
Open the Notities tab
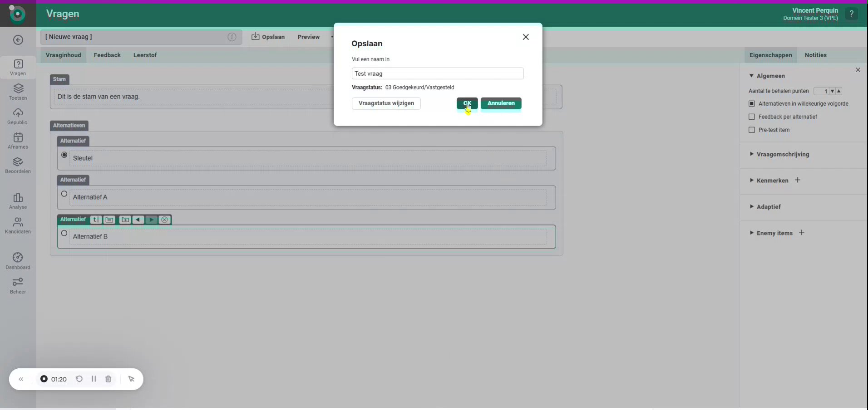(x=817, y=55)
